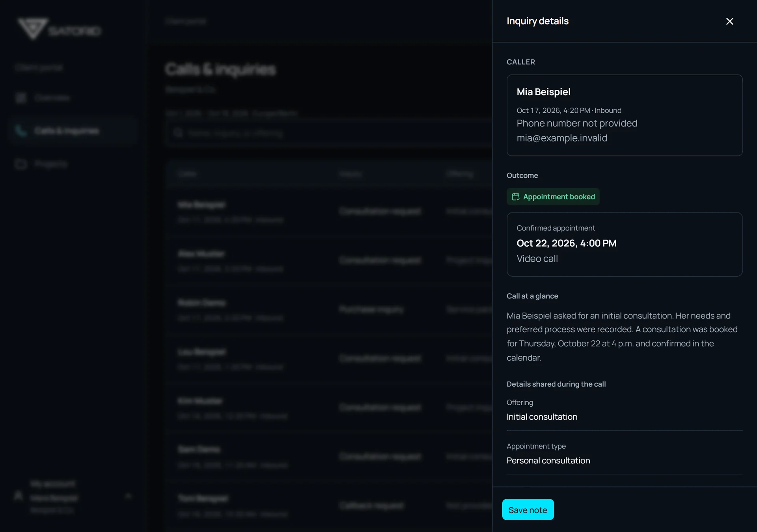757x532 pixels.
Task: Click the calendar icon in Appointment booked badge
Action: (515, 197)
